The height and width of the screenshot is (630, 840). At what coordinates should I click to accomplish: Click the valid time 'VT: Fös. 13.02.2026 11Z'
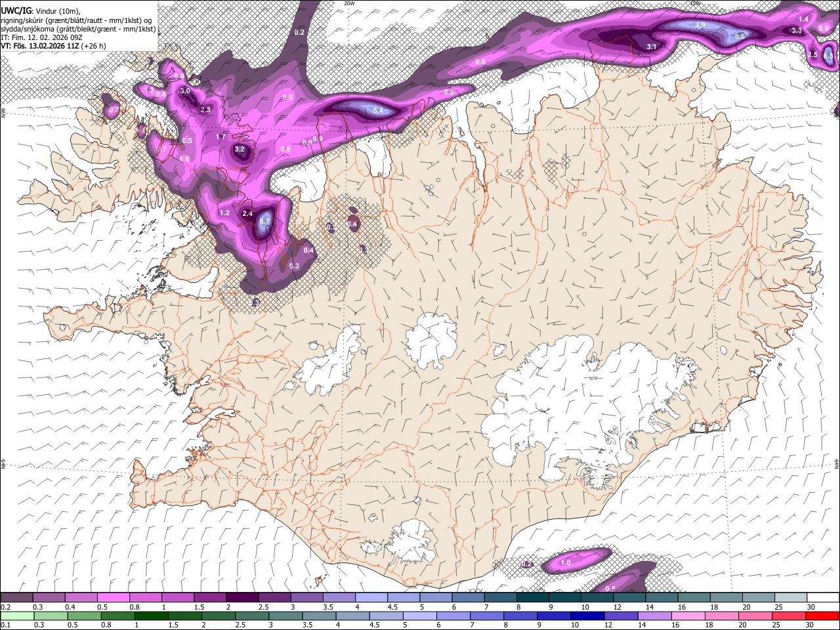[41, 47]
